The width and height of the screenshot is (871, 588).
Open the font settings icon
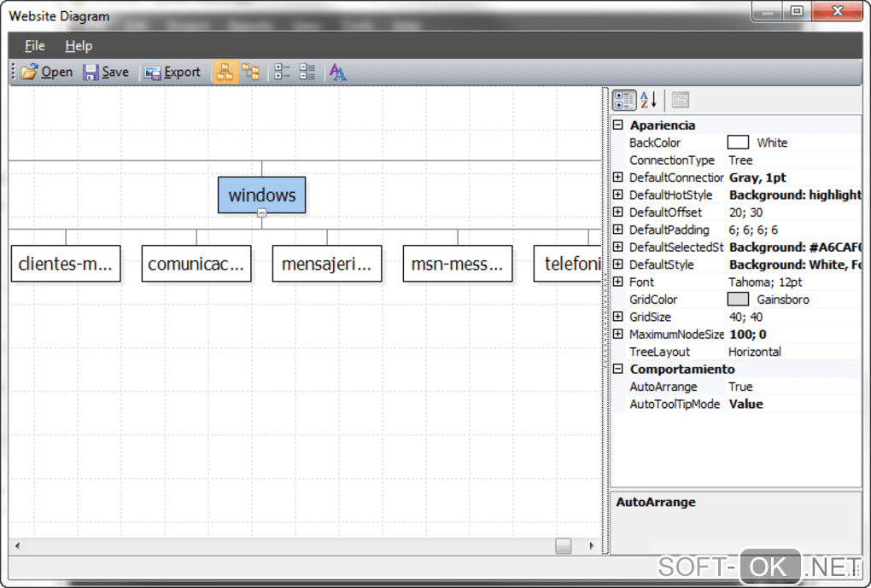click(x=338, y=73)
